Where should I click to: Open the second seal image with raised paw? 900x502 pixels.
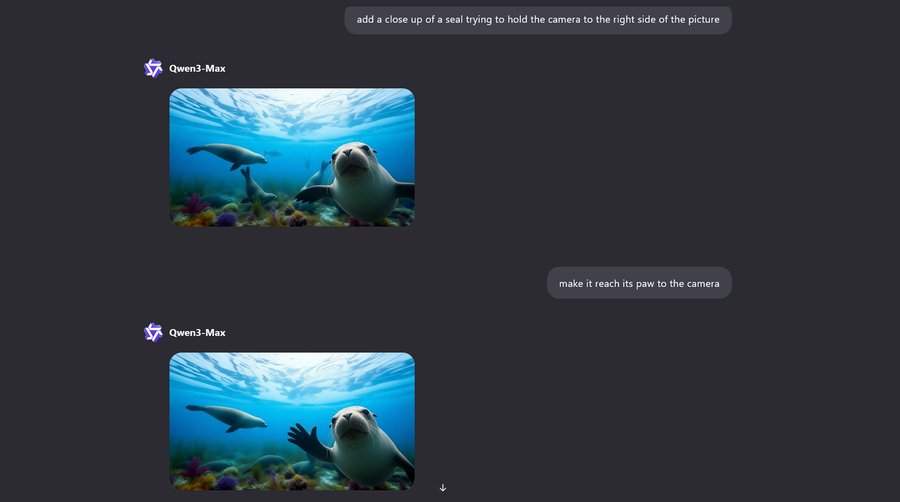click(x=292, y=421)
